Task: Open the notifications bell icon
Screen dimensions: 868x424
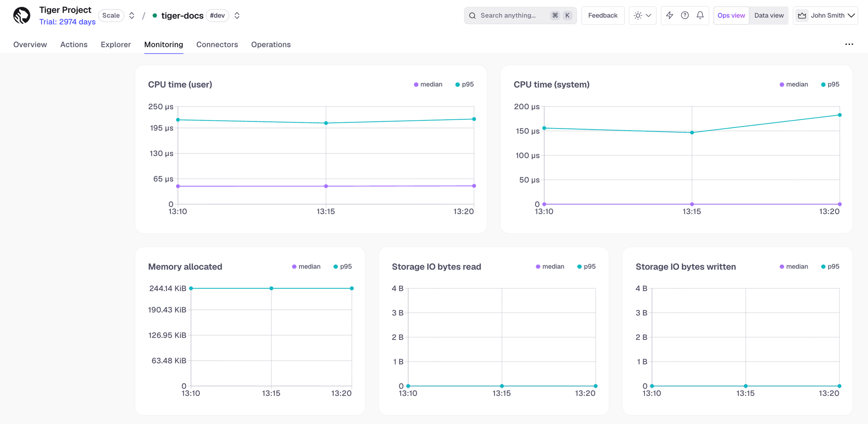Action: 700,16
